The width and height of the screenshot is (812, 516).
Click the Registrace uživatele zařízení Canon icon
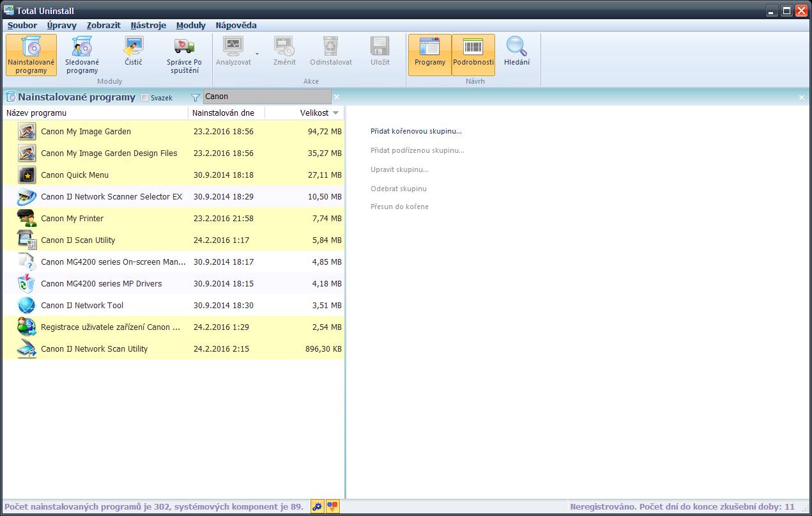(27, 327)
